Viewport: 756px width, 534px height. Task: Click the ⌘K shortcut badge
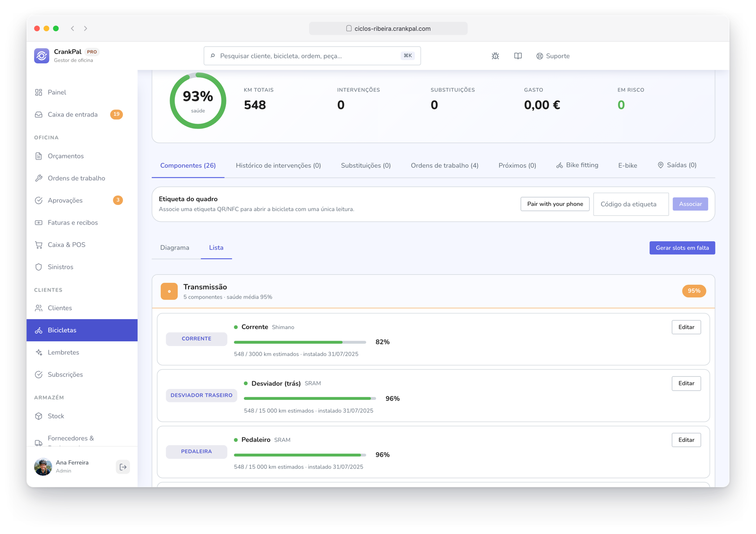408,56
